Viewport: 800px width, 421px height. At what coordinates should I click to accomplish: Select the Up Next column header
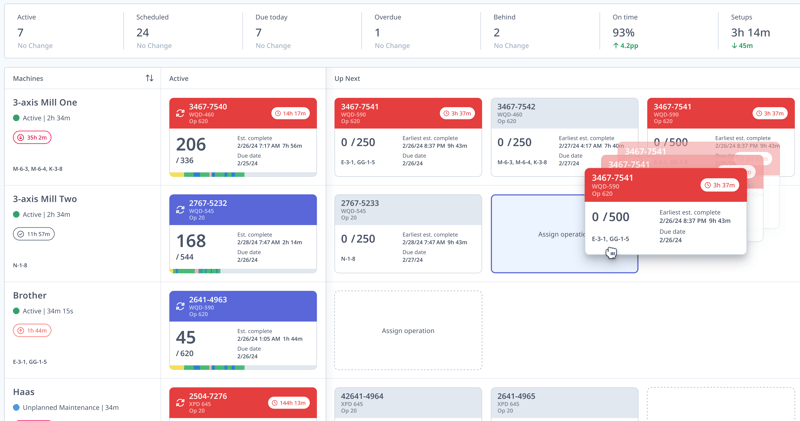347,78
